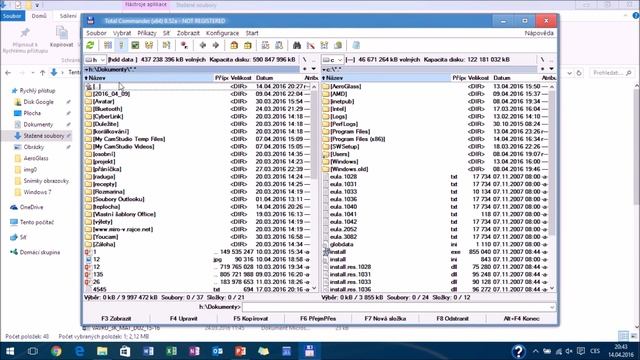The width and height of the screenshot is (640, 360).
Task: Open right panel directory hotlist asterisk
Action: tap(542, 69)
